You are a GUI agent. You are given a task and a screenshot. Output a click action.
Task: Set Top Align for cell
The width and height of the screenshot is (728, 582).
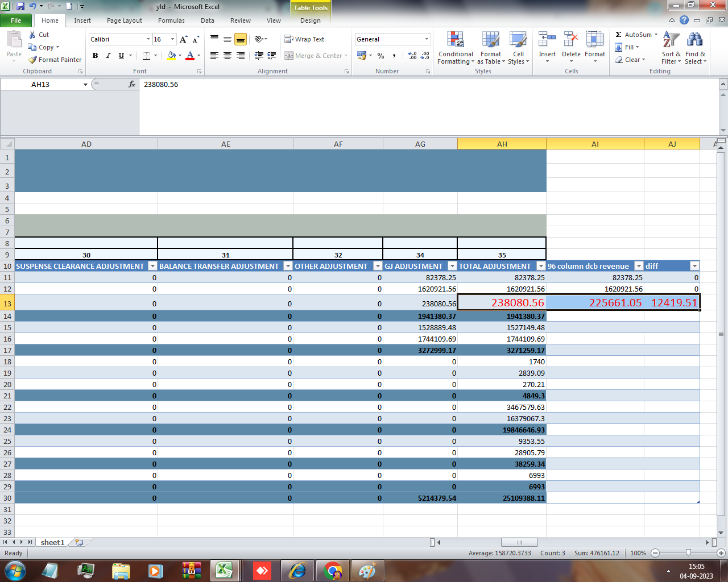pos(214,39)
